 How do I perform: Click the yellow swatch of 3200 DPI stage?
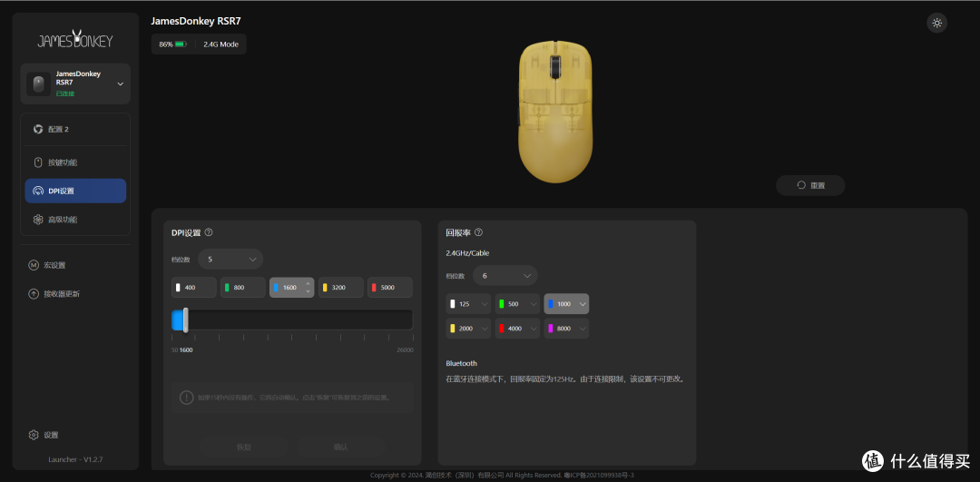(325, 288)
